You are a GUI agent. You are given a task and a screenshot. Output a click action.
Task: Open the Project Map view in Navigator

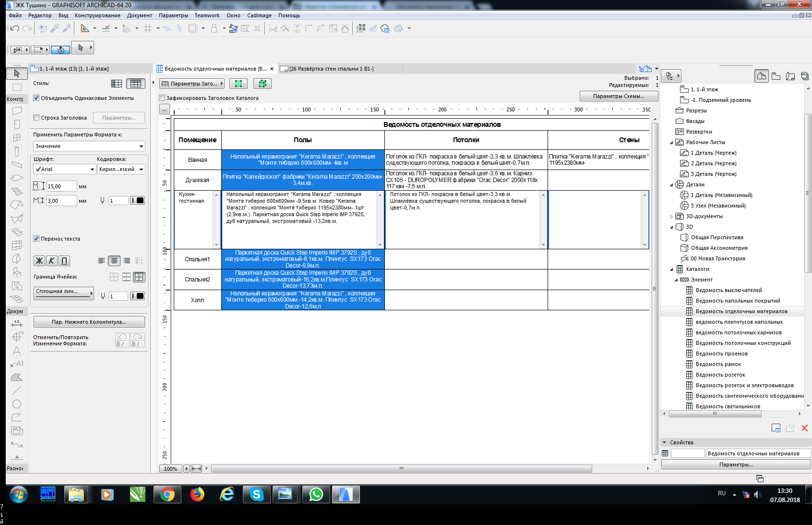[762, 76]
